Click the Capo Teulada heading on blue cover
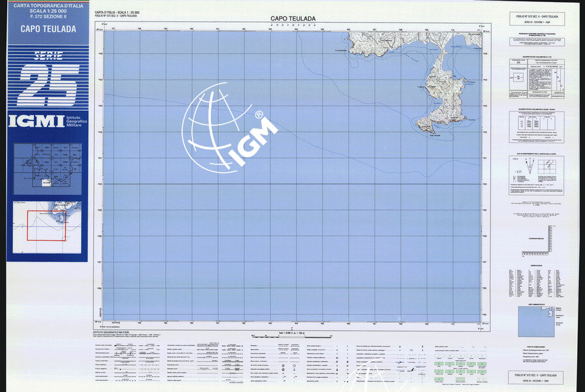The width and height of the screenshot is (585, 392). point(48,29)
